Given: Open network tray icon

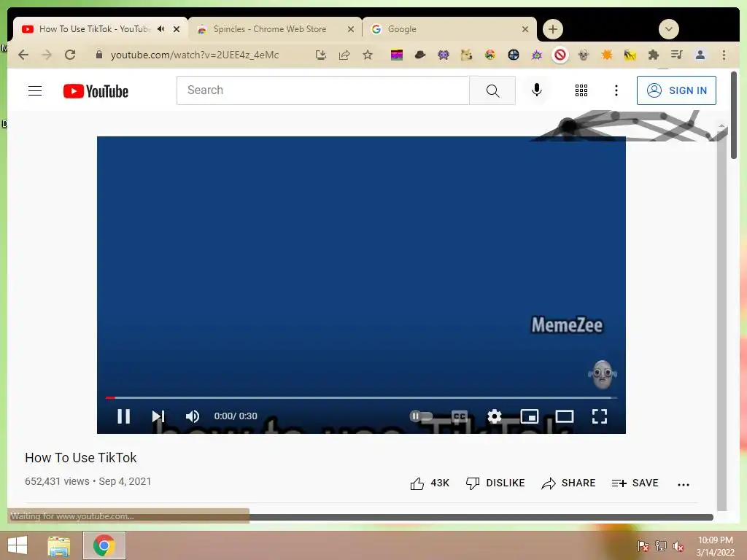Looking at the screenshot, I should click(661, 546).
